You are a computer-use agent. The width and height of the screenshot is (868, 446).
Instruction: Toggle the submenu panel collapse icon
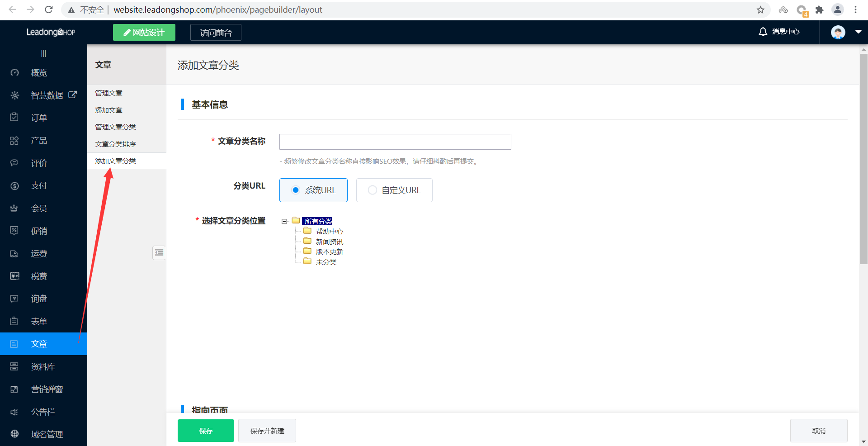pyautogui.click(x=159, y=252)
